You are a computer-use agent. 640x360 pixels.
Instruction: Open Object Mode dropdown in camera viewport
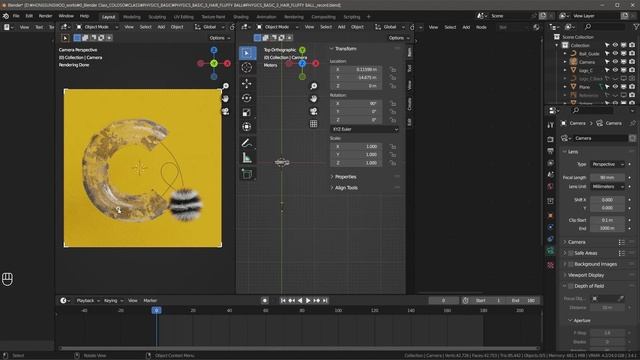click(x=97, y=27)
